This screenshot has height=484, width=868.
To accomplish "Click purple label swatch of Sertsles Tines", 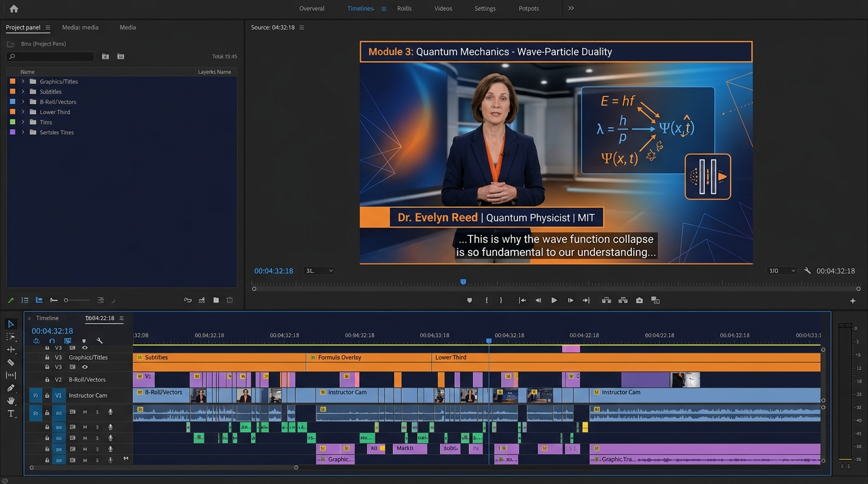I will coord(13,132).
